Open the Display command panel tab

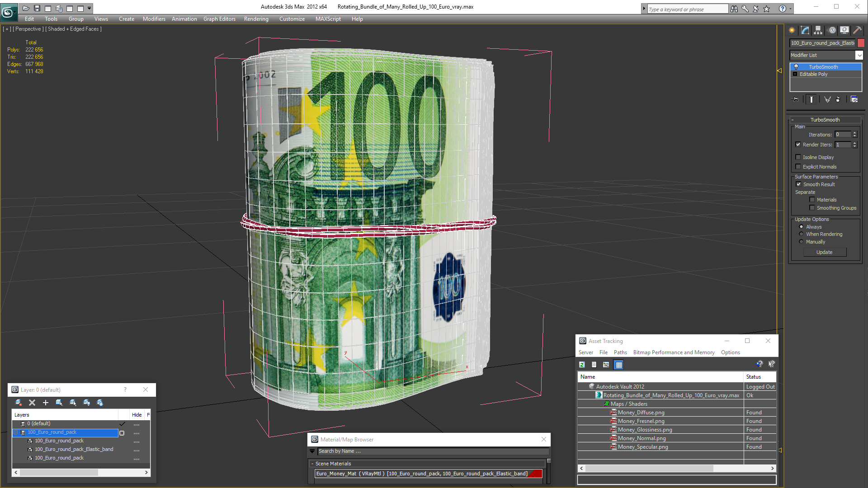click(844, 30)
